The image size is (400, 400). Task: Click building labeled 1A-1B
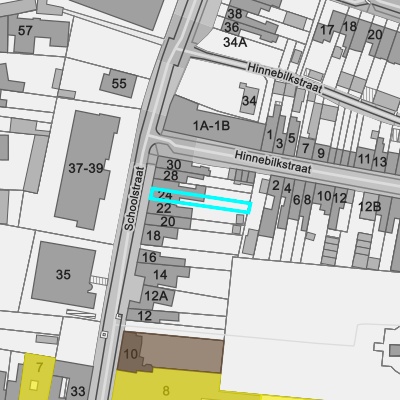[x=211, y=126]
